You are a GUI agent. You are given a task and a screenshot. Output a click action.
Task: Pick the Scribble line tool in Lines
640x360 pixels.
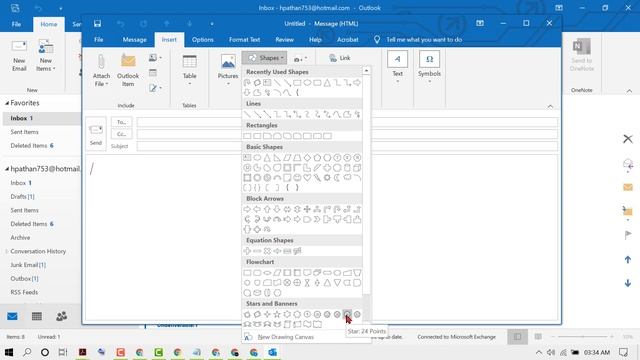pos(357,115)
